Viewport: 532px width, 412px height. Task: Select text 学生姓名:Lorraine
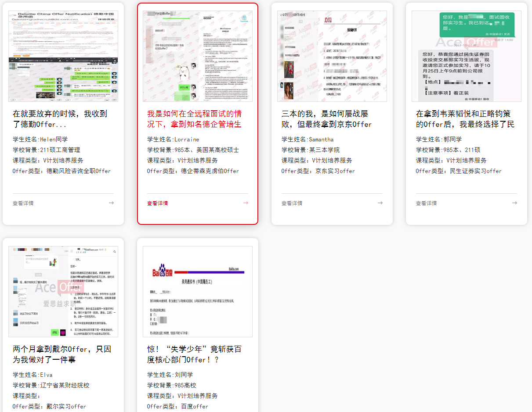pyautogui.click(x=173, y=139)
